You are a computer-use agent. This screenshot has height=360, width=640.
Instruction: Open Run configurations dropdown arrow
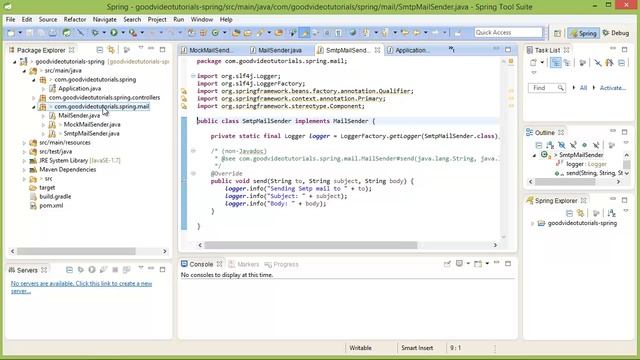[123, 33]
